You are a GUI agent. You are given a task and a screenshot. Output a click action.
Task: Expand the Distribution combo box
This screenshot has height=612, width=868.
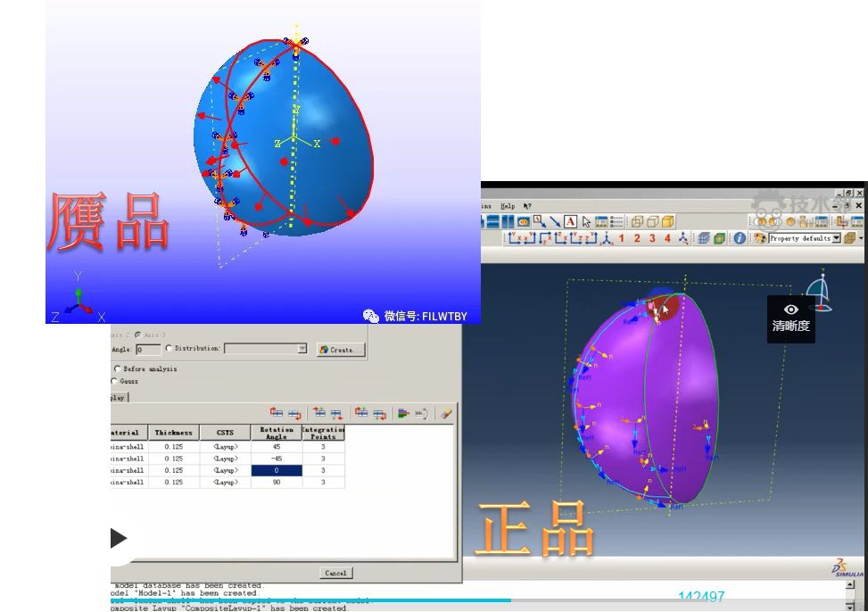click(302, 349)
